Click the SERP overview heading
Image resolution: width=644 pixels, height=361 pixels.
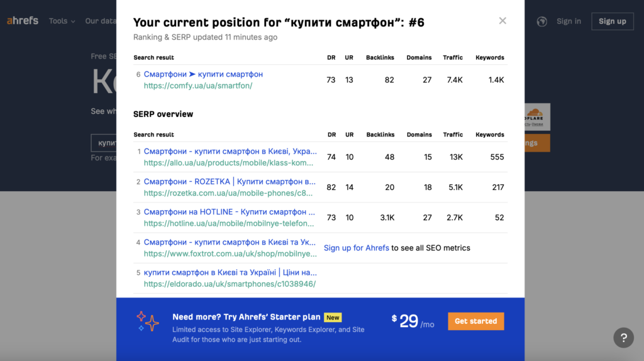tap(163, 114)
